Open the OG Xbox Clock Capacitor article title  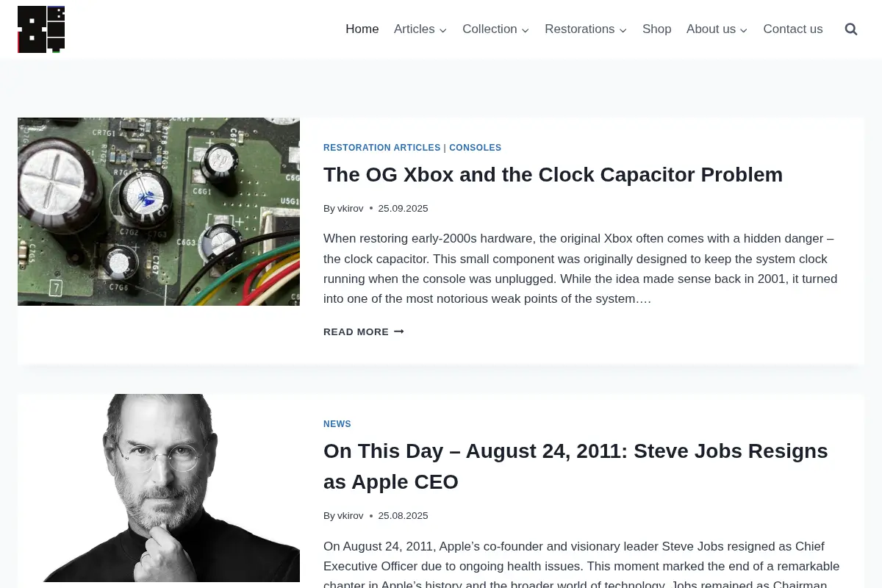(553, 175)
